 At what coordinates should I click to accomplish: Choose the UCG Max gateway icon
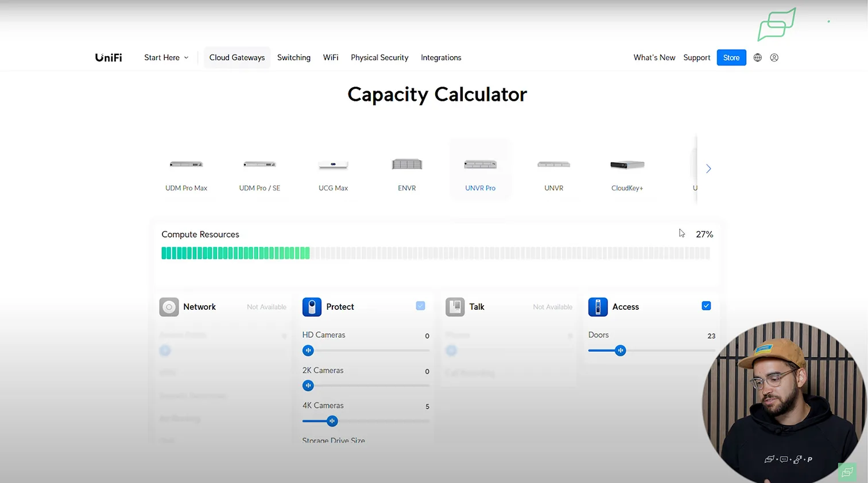333,165
